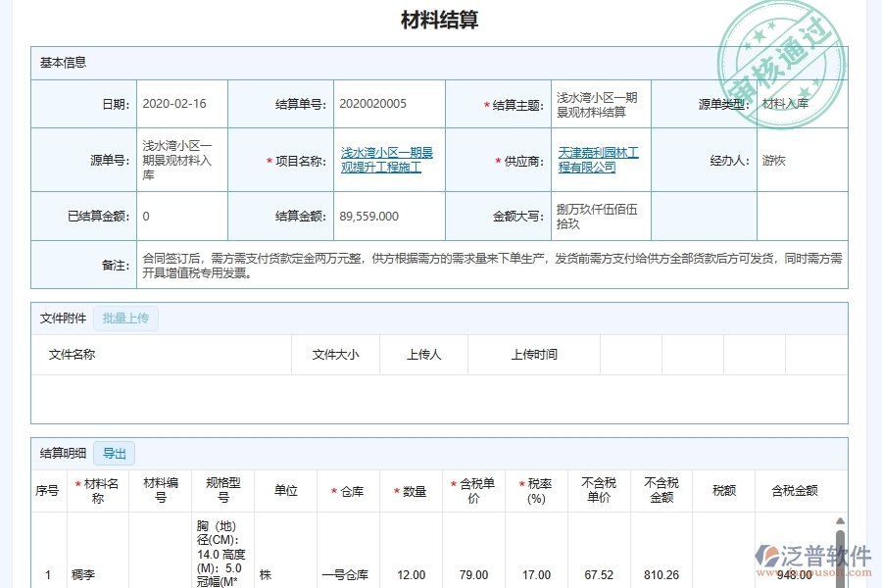Image resolution: width=882 pixels, height=588 pixels.
Task: Click the 批量上传 batch upload button
Action: pyautogui.click(x=125, y=318)
